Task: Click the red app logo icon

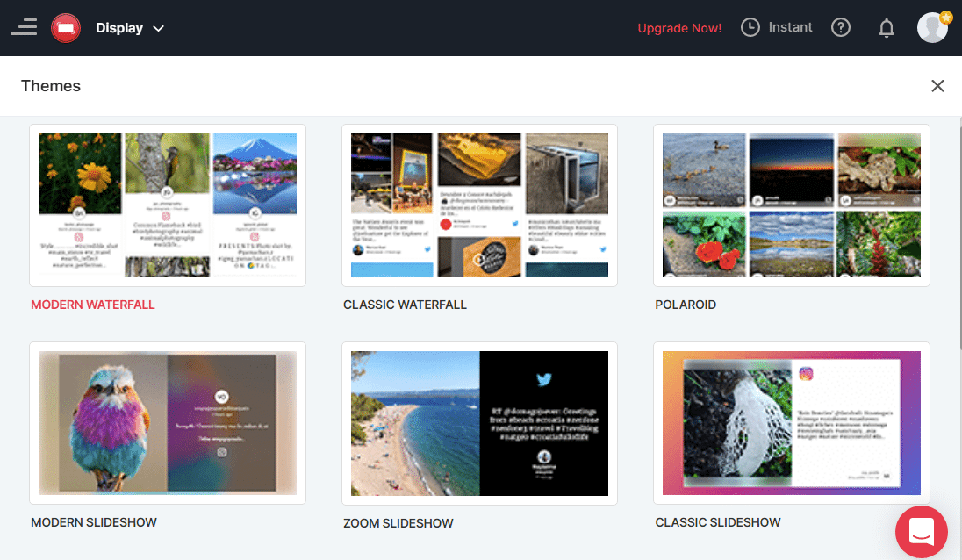Action: pos(66,28)
